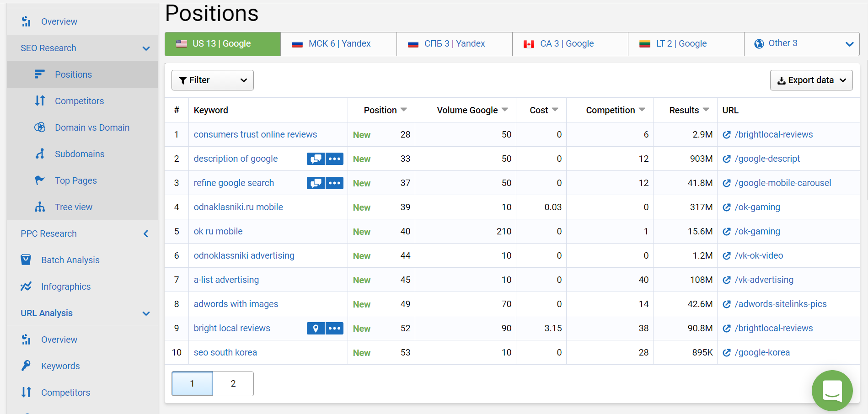Open the top Overview sidebar item
Viewport: 868px width, 414px height.
pyautogui.click(x=59, y=21)
